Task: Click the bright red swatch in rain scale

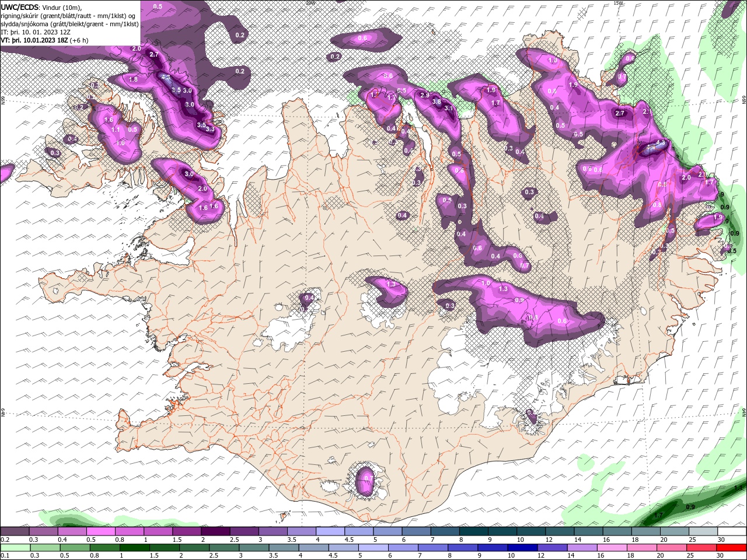Action: pos(732,547)
